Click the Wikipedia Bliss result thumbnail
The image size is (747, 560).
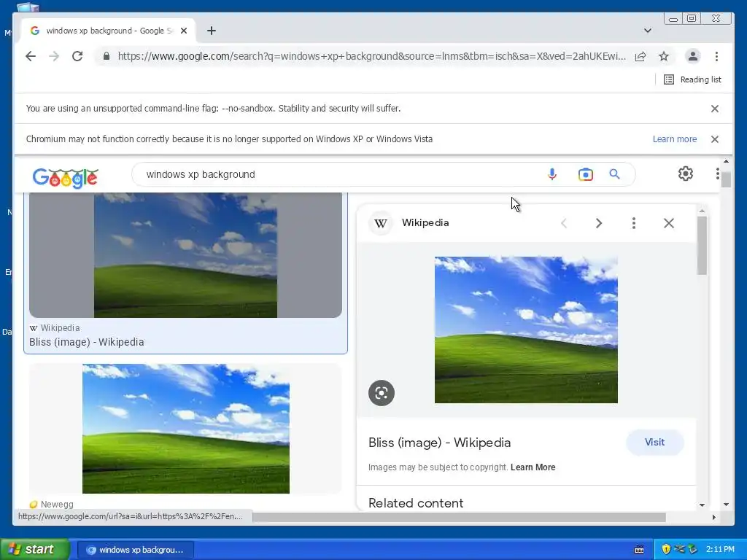pyautogui.click(x=185, y=254)
